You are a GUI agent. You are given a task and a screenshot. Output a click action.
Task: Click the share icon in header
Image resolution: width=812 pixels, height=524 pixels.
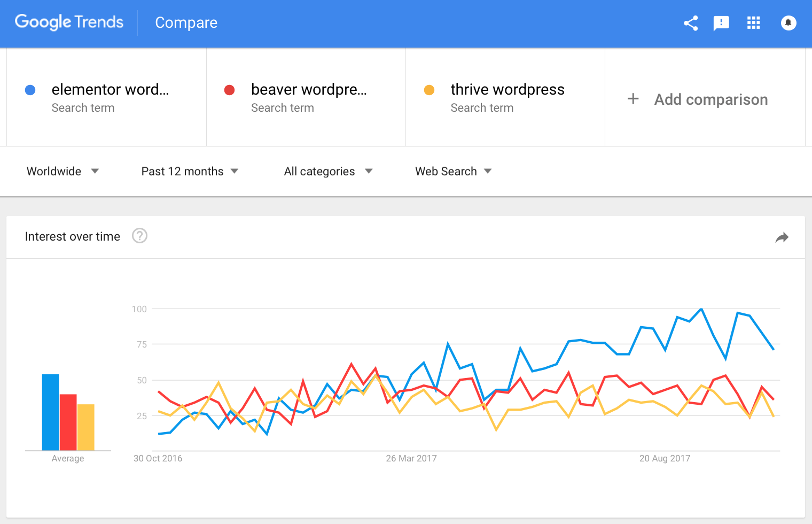[691, 23]
